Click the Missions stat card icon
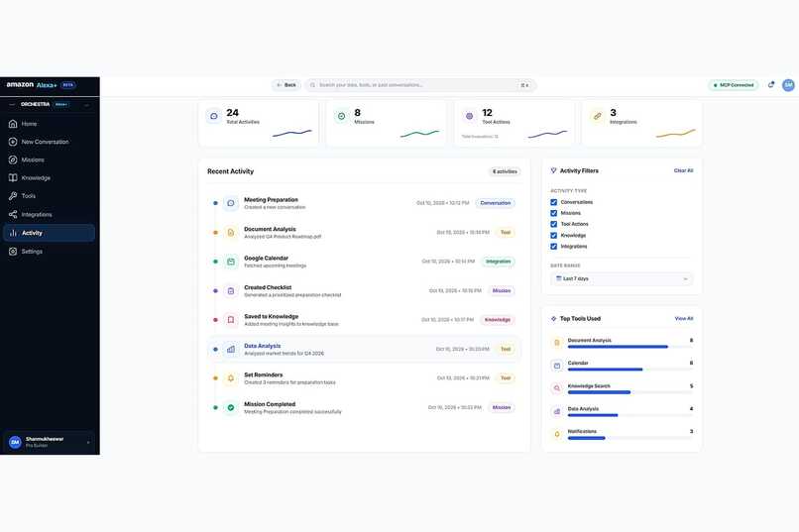 coord(341,116)
